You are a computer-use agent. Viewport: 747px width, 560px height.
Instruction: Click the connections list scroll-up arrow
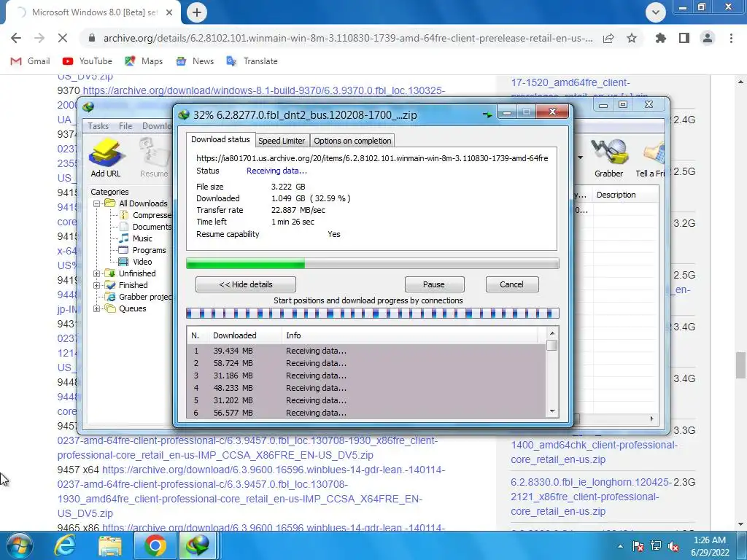(552, 332)
